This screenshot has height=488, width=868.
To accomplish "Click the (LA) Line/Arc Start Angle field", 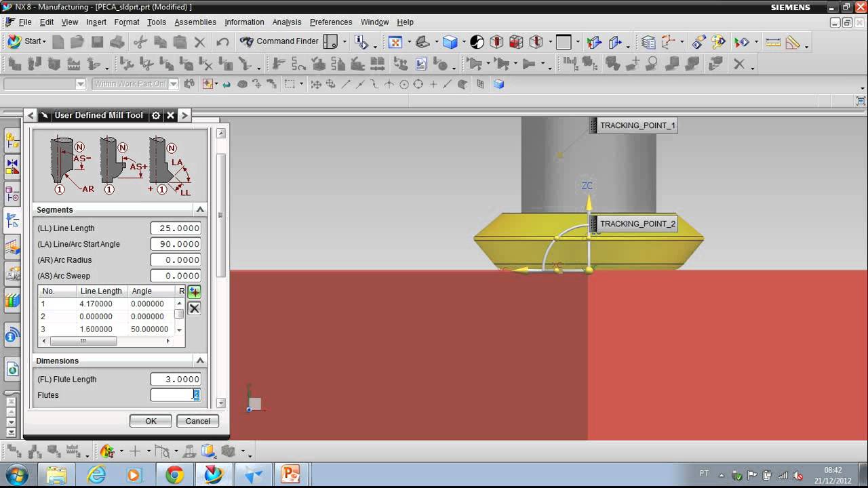I will pos(176,244).
